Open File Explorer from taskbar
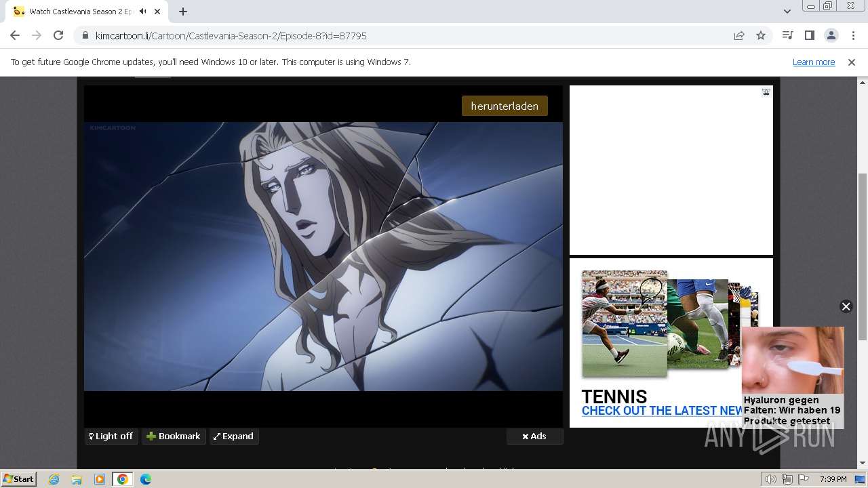The image size is (868, 488). [77, 479]
